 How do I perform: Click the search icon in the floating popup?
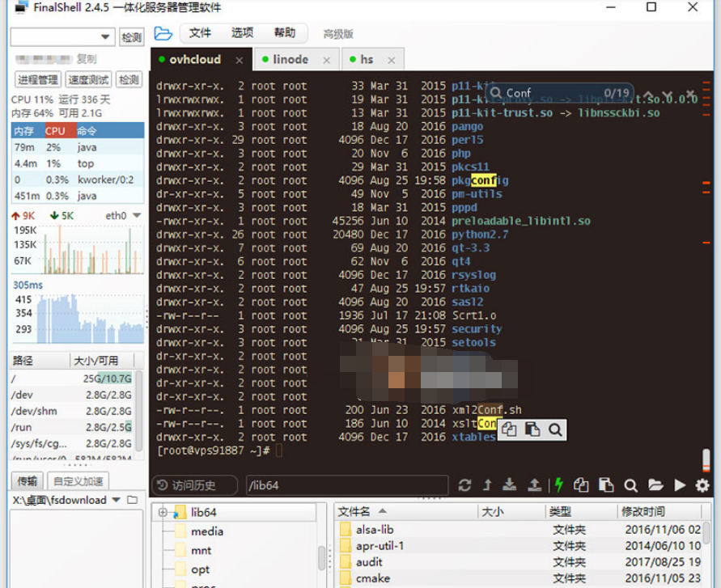click(x=555, y=429)
